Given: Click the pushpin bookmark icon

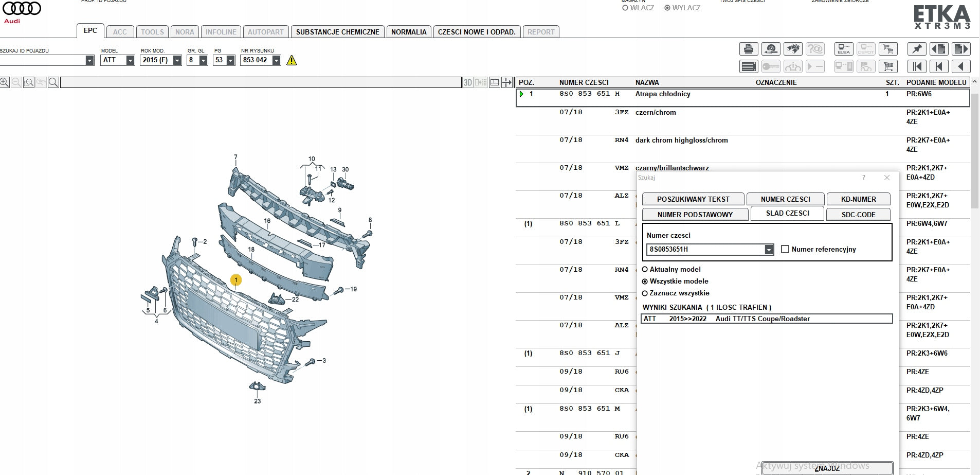Looking at the screenshot, I should [x=917, y=49].
